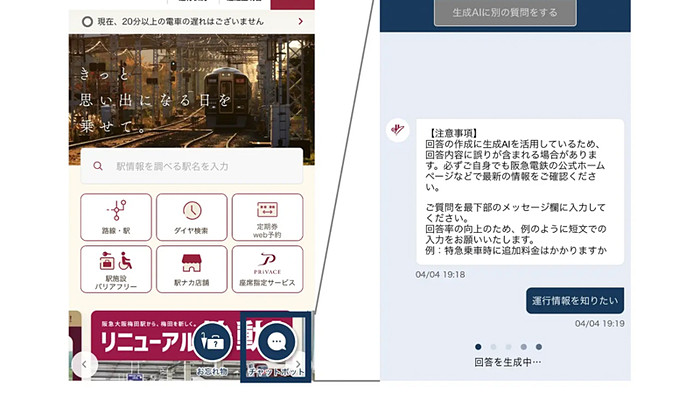This screenshot has height=394, width=700.
Task: Click the 回答を生成中… status text
Action: [508, 362]
